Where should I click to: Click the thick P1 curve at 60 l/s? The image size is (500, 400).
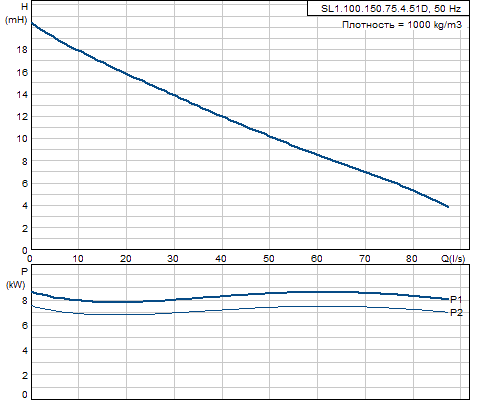pos(317,292)
